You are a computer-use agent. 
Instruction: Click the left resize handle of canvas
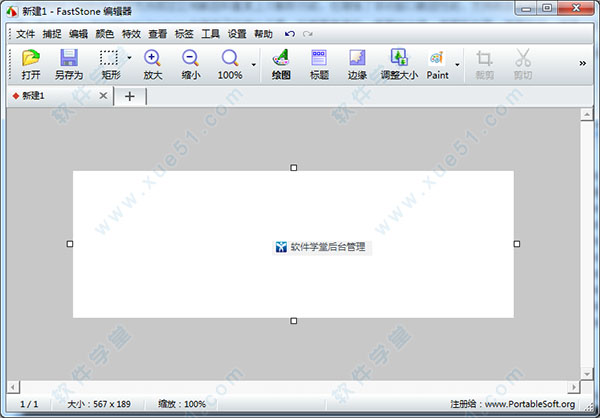[x=70, y=244]
